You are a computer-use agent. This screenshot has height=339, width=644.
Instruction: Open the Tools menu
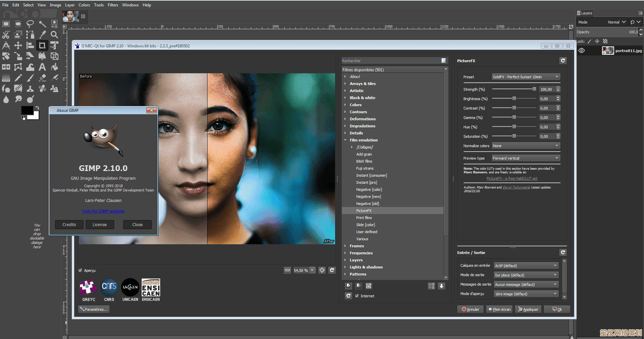tap(99, 5)
